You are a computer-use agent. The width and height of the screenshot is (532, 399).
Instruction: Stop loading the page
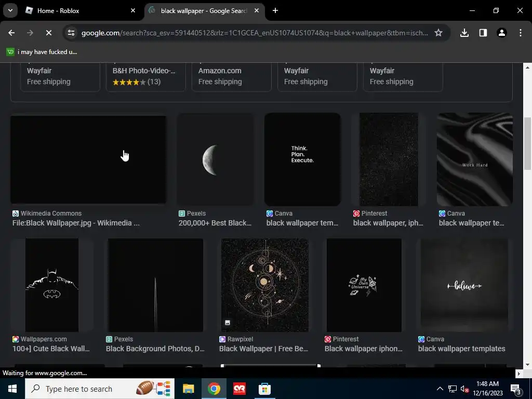pos(48,33)
